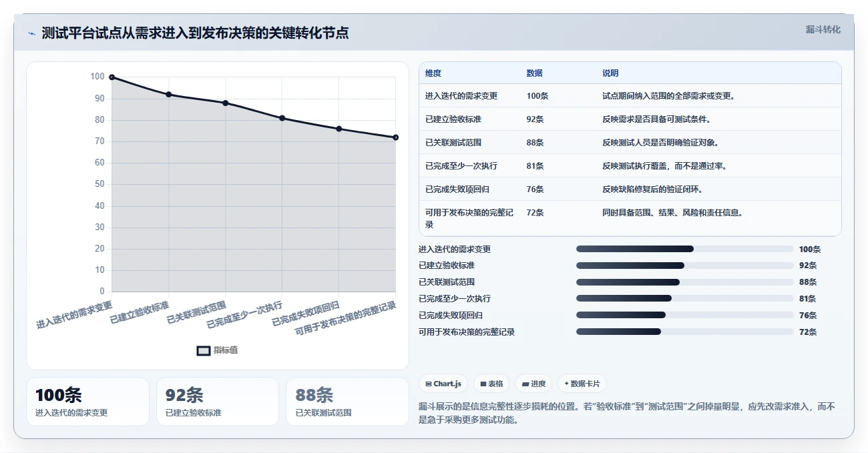868x453 pixels.
Task: Click the 92条 progress bar for 已建立验收标准
Action: (685, 266)
